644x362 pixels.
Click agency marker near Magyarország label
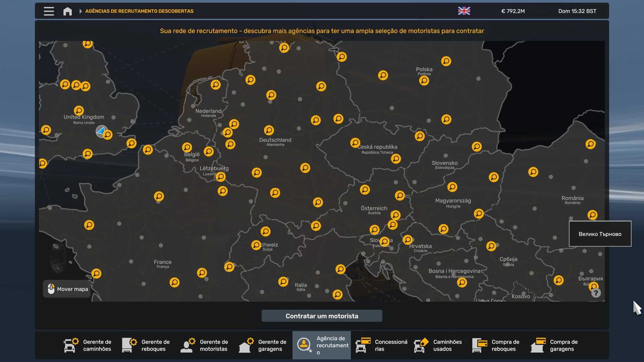click(x=452, y=187)
